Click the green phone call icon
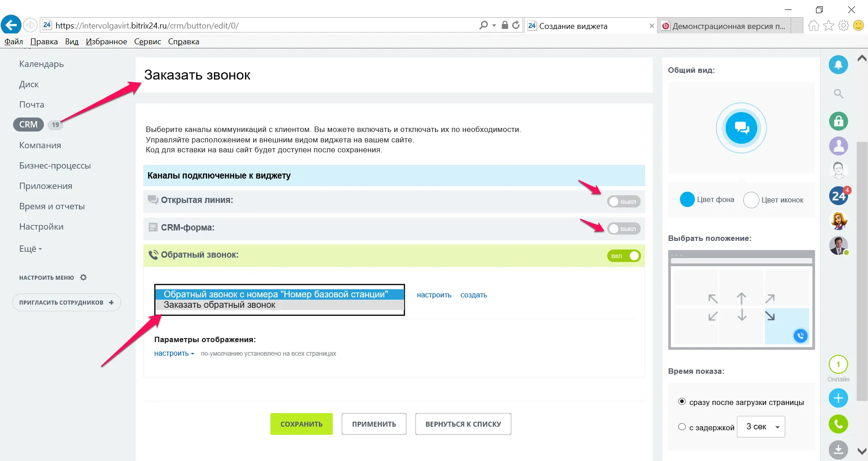 click(838, 424)
